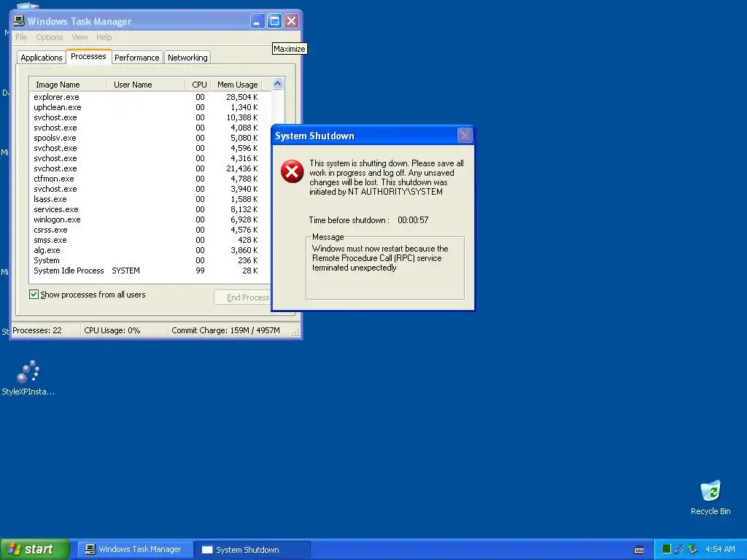
Task: Click the Task Manager resize grip corner
Action: click(296, 332)
